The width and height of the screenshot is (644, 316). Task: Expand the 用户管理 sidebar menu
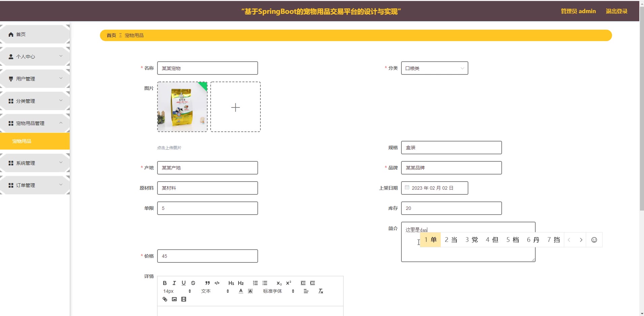pos(35,79)
